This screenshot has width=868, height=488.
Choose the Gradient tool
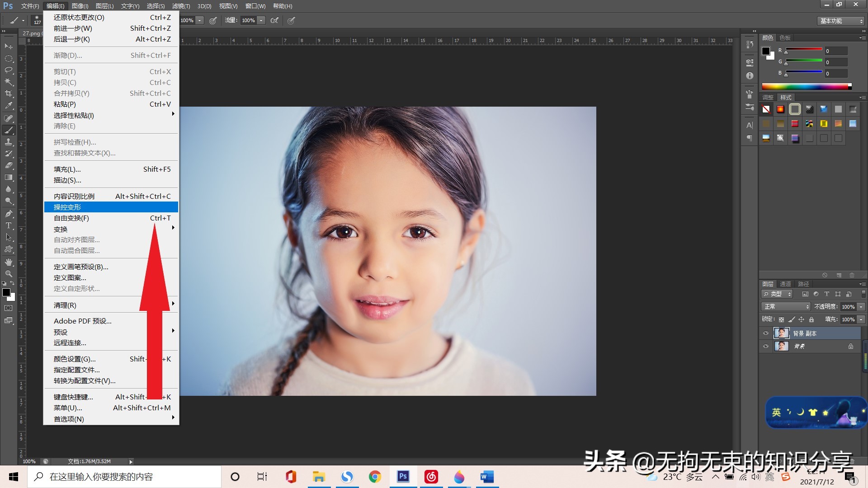point(9,177)
